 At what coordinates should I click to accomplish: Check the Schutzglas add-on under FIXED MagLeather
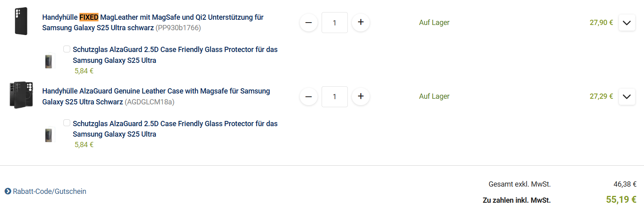click(67, 49)
